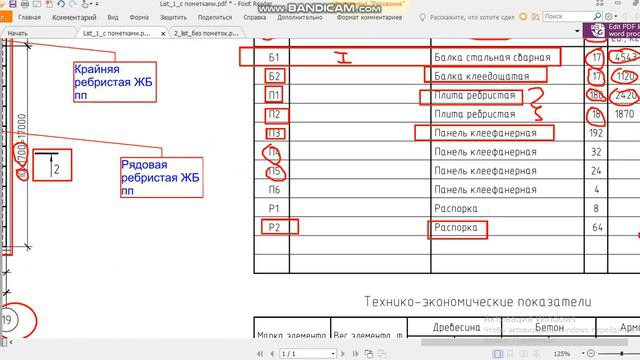This screenshot has height=360, width=640.
Task: Switch to the Вид ribbon tab
Action: (x=113, y=17)
